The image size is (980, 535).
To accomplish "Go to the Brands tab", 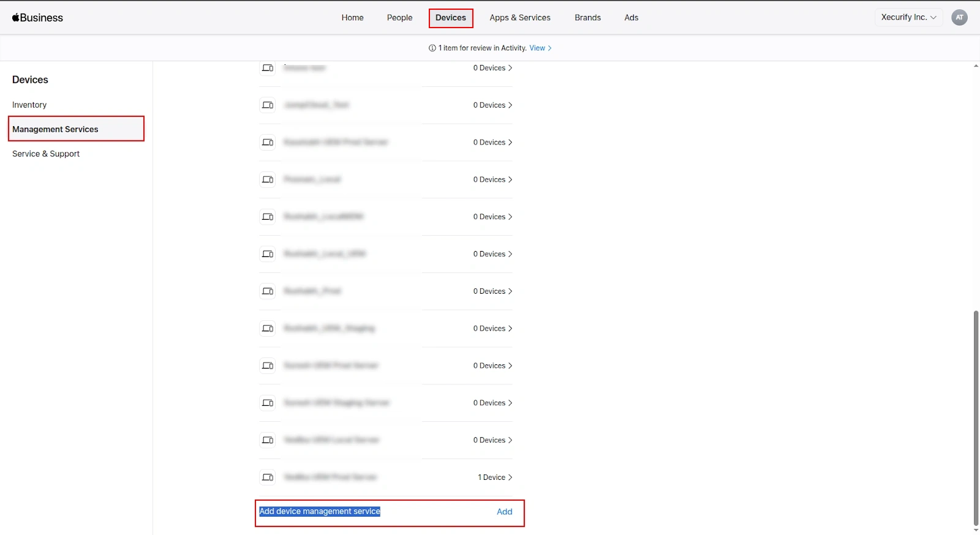I will tap(587, 18).
